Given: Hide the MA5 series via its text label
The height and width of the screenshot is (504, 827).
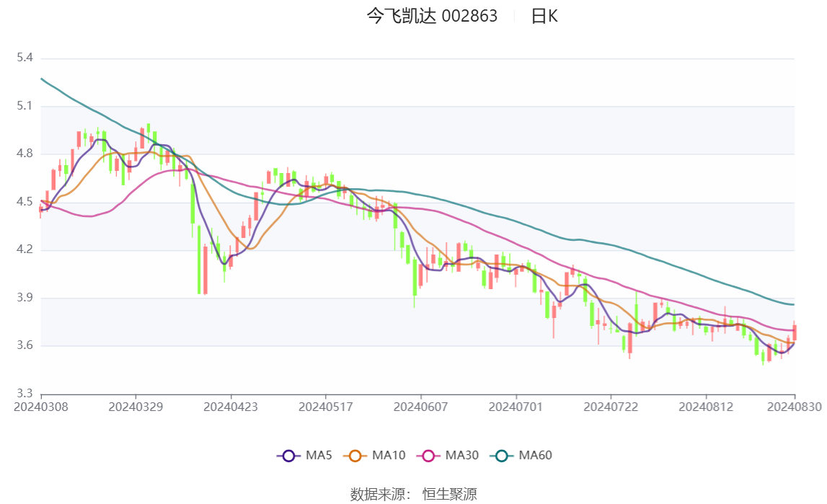Looking at the screenshot, I should coord(319,456).
